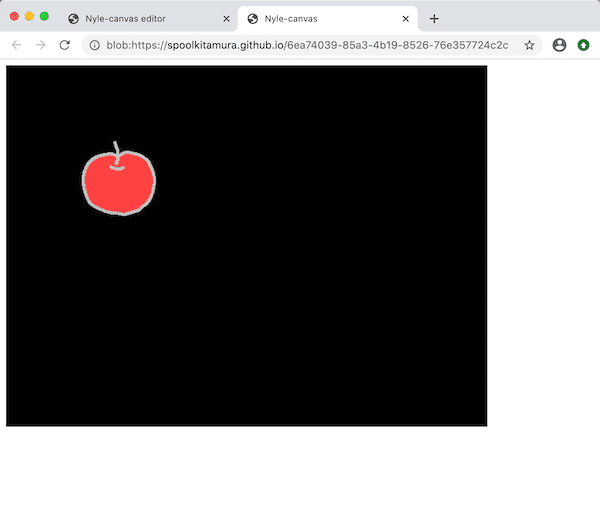The height and width of the screenshot is (525, 600).
Task: Click the red window close button
Action: [x=14, y=16]
